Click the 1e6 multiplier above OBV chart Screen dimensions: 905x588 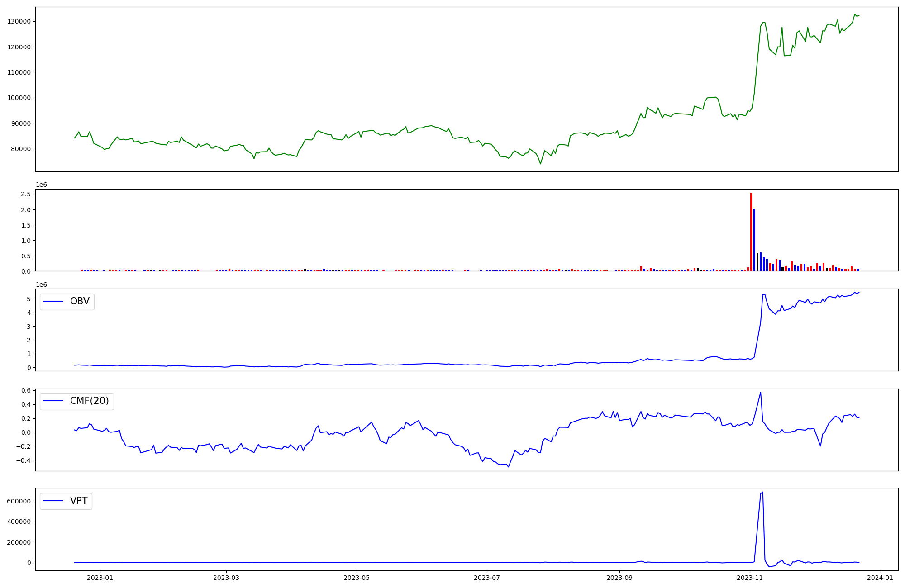[x=41, y=285]
